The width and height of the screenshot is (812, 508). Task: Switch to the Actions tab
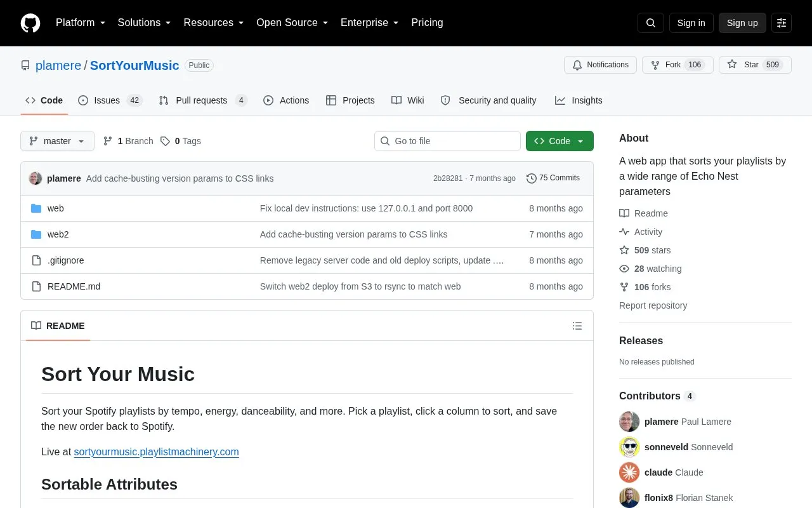286,100
